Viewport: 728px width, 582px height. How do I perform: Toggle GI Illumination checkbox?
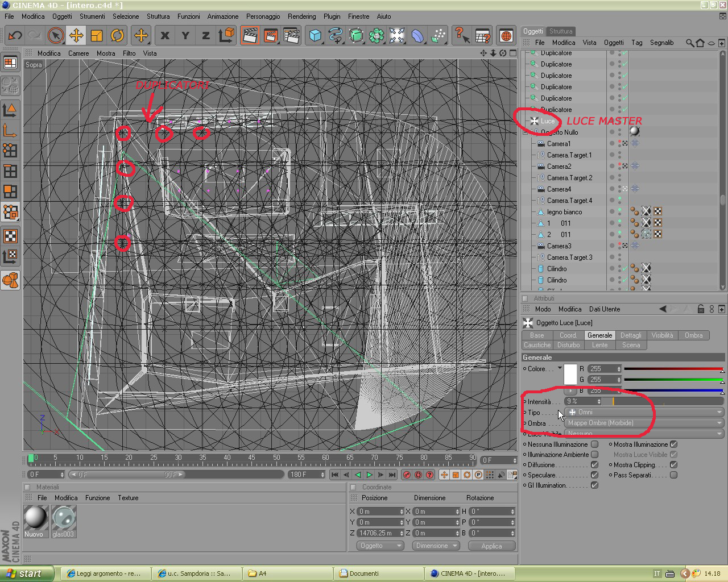(594, 485)
